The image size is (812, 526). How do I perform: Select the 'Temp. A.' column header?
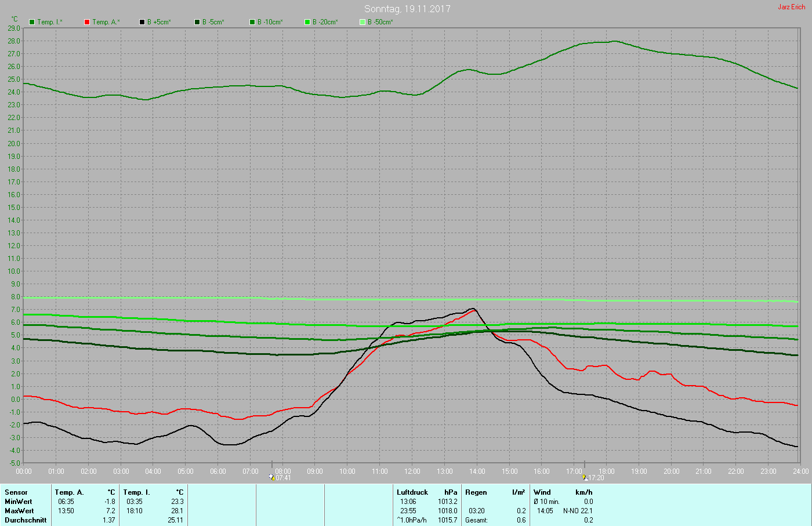[70, 492]
